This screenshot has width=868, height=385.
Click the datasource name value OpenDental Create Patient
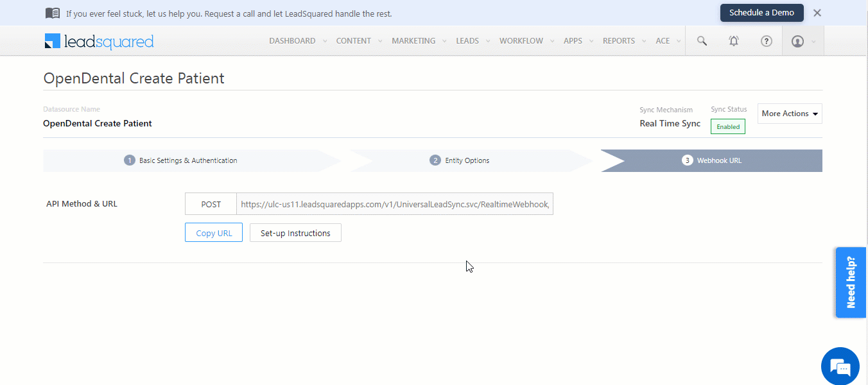click(x=98, y=123)
